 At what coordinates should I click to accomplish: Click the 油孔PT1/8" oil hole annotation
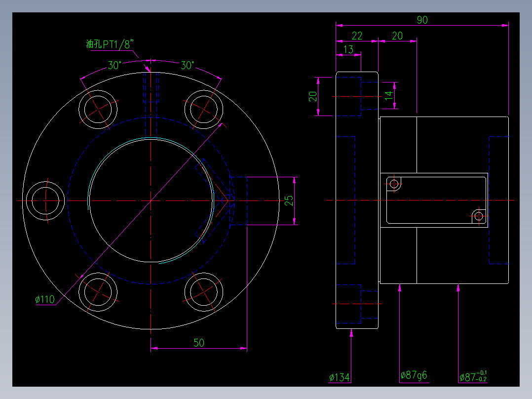(x=110, y=44)
